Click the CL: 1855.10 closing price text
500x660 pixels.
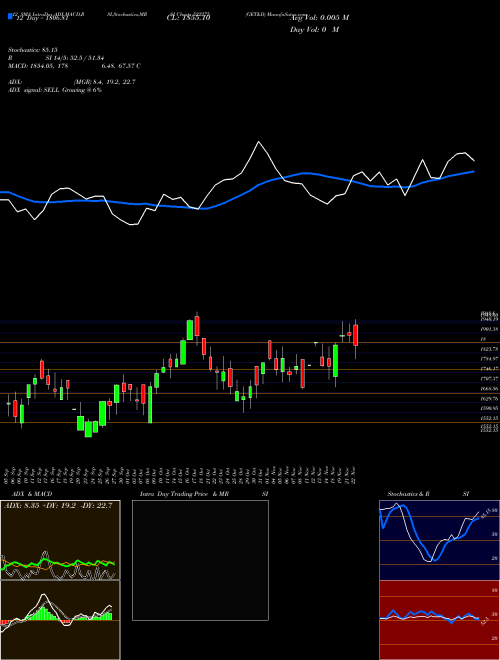coord(188,17)
